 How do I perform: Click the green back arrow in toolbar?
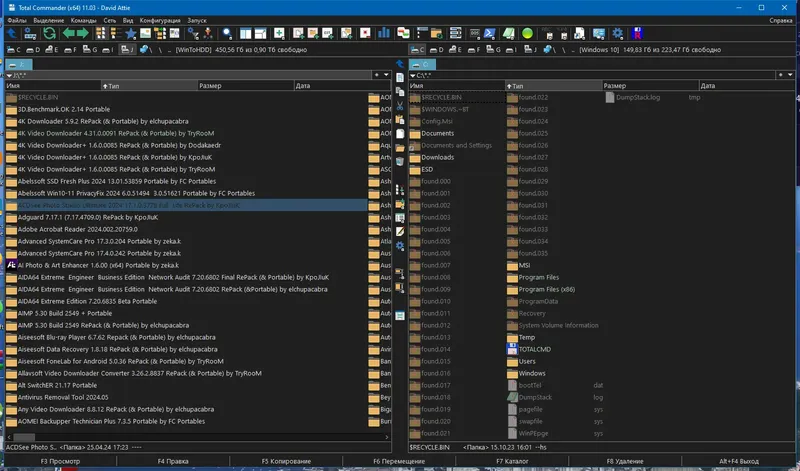tap(69, 33)
